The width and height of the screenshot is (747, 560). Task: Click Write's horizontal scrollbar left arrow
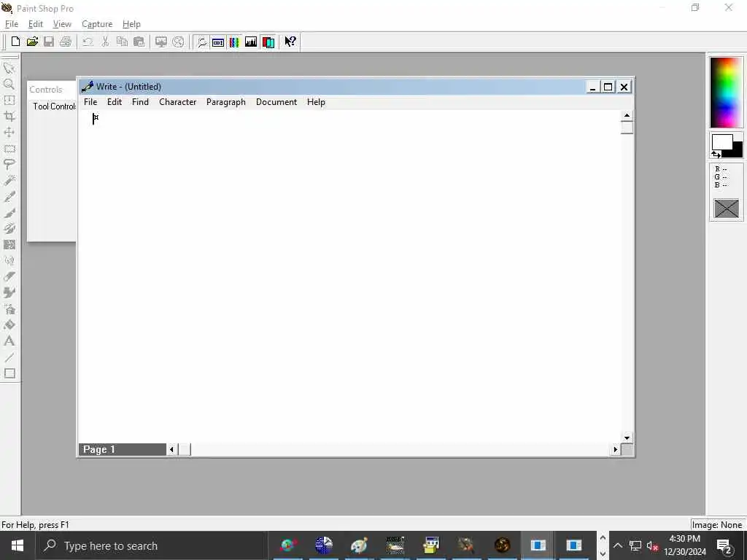[x=171, y=449]
